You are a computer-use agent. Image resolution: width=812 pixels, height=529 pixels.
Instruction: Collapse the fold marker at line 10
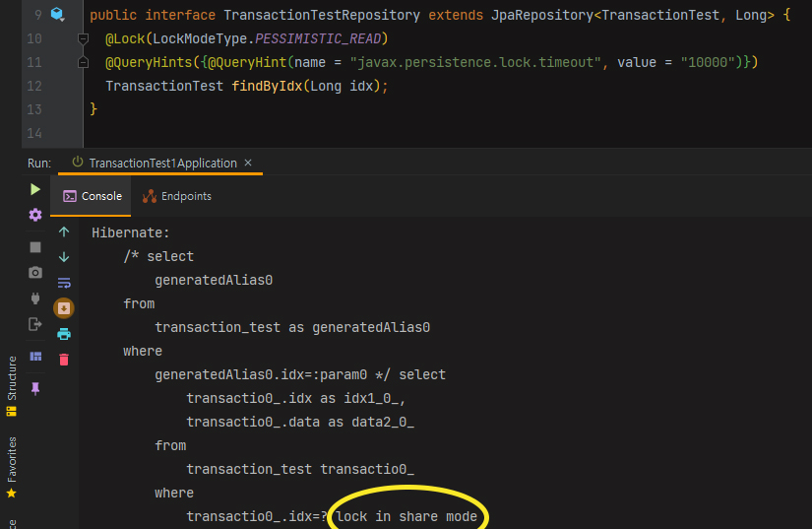point(83,38)
